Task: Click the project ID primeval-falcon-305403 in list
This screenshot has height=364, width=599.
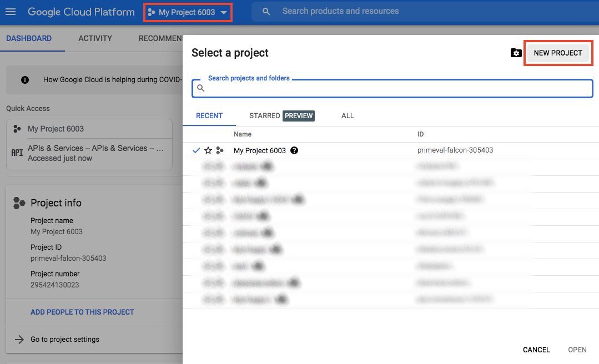Action: coord(455,150)
